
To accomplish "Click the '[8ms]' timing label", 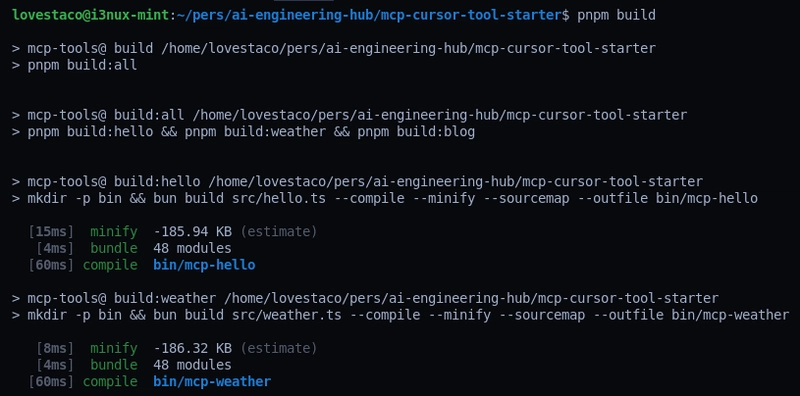I will point(55,348).
